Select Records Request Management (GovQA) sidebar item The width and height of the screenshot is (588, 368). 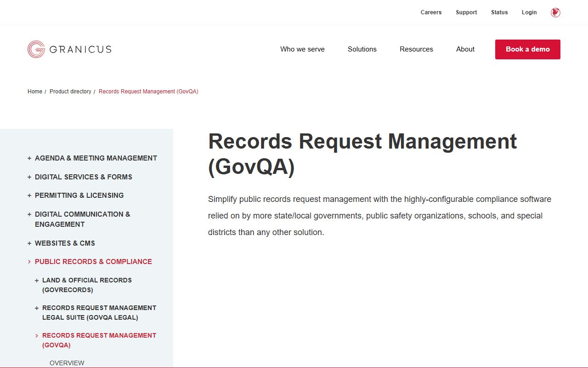99,340
